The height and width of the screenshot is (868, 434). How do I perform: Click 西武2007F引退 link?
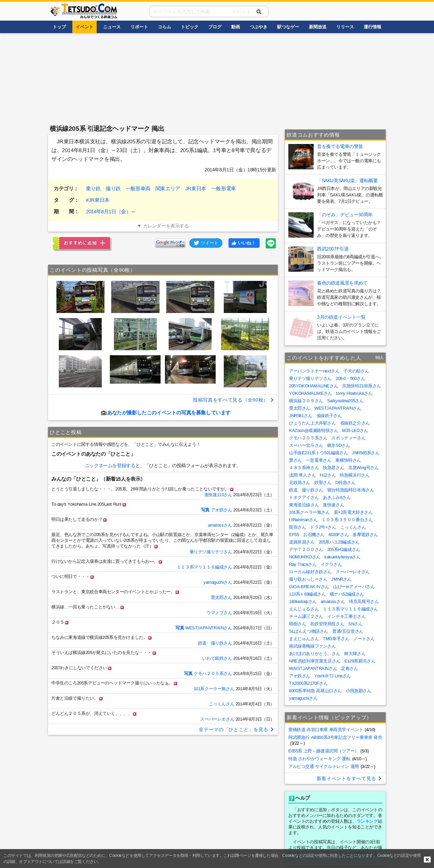point(333,249)
